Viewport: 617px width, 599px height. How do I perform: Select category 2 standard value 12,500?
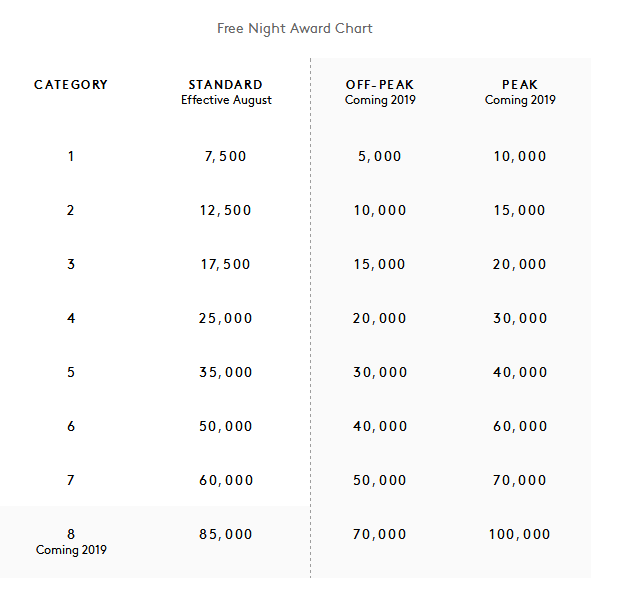(225, 210)
